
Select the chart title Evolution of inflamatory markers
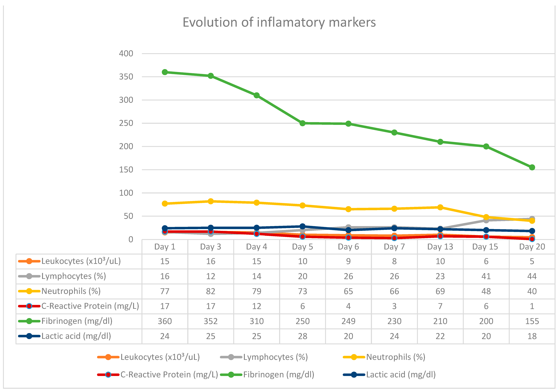tap(279, 22)
